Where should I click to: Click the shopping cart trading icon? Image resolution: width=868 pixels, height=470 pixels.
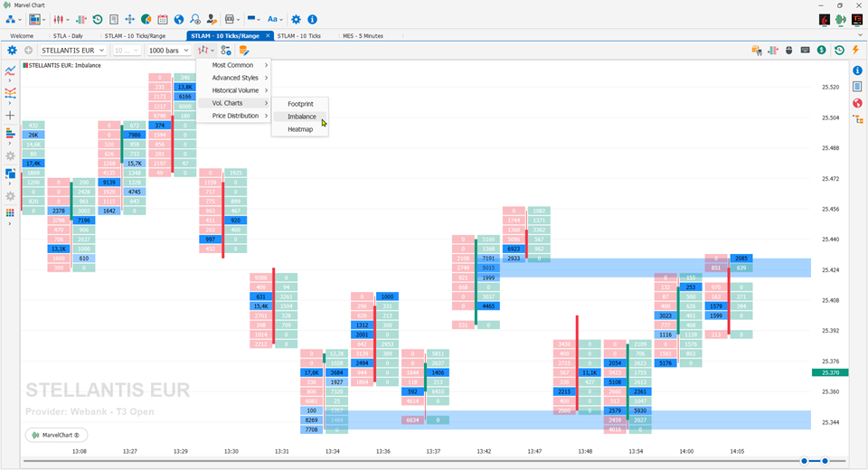click(x=757, y=51)
